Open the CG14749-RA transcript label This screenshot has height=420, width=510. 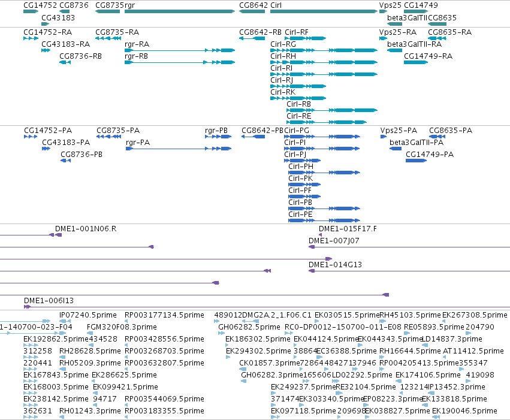pos(428,56)
